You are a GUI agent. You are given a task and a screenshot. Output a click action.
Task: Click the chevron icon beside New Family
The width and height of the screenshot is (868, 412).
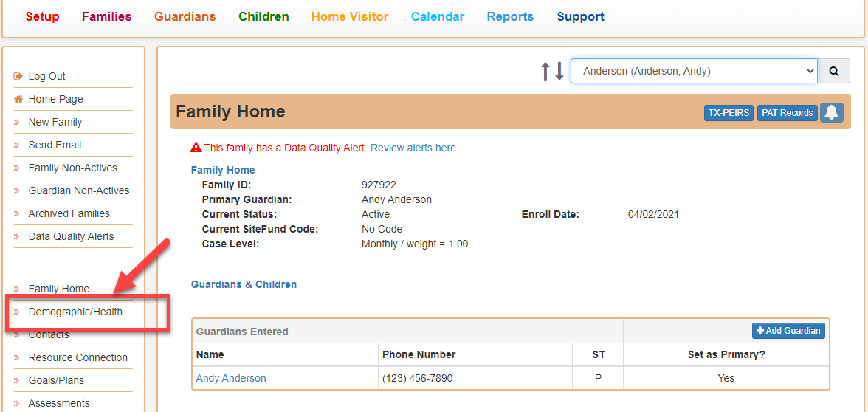[17, 123]
